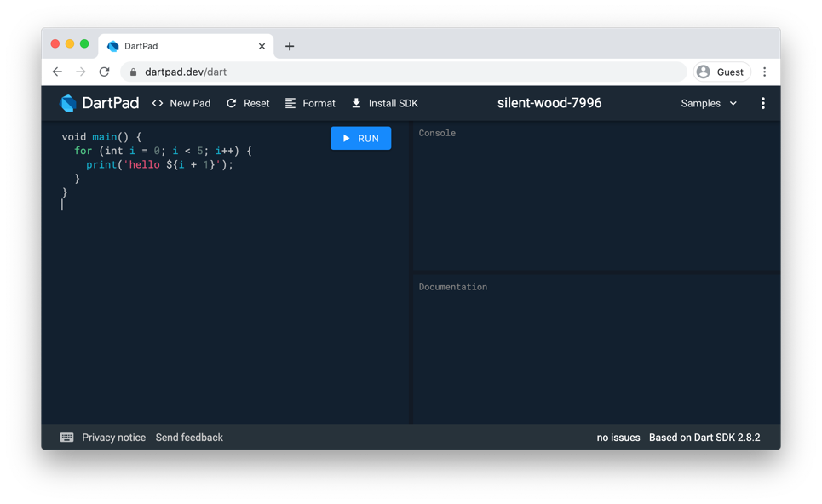Click the Install SDK download icon
Viewport: 822px width, 504px height.
pyautogui.click(x=355, y=103)
